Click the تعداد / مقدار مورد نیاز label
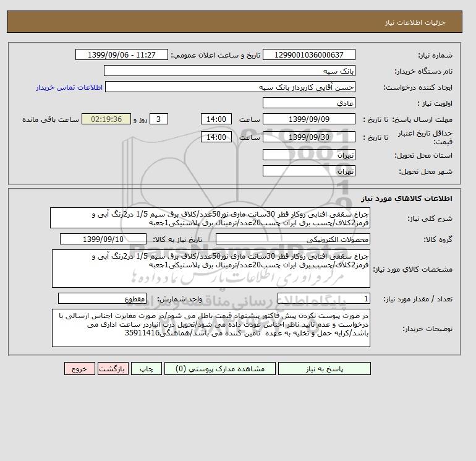This screenshot has width=476, height=461. [418, 299]
